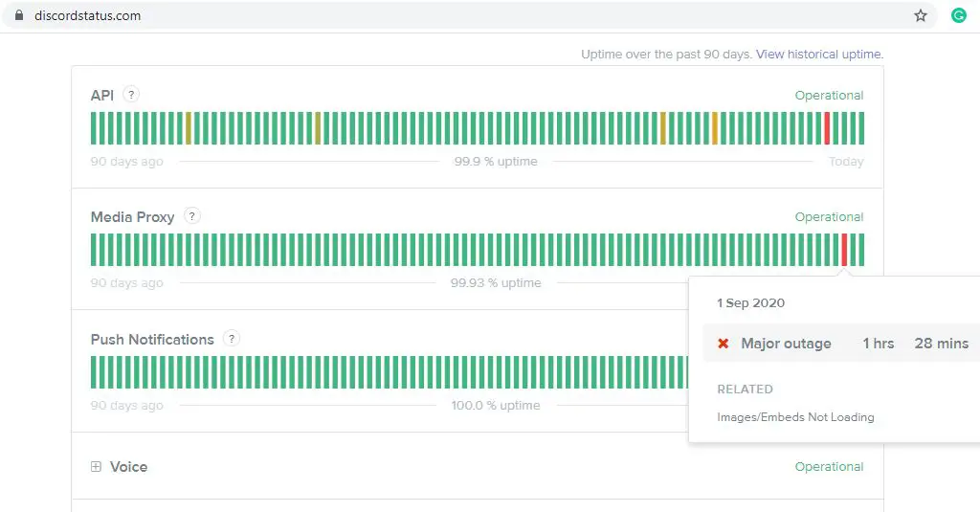Click the Push Notifications help question mark icon
The width and height of the screenshot is (980, 512).
click(232, 339)
